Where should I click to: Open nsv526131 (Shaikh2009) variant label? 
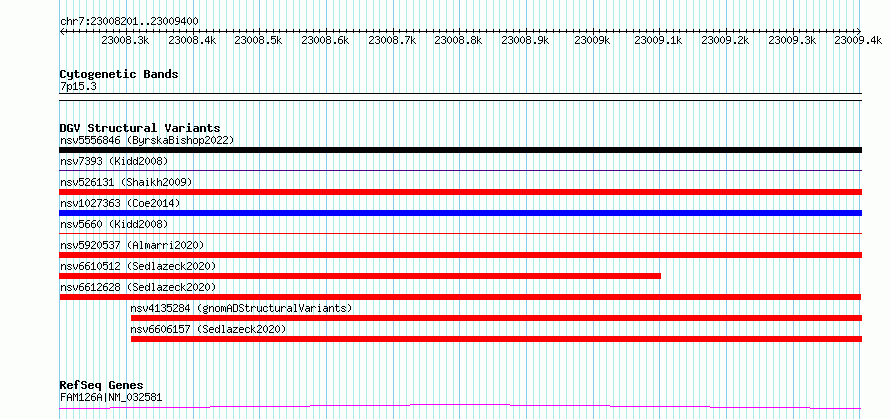click(x=126, y=182)
